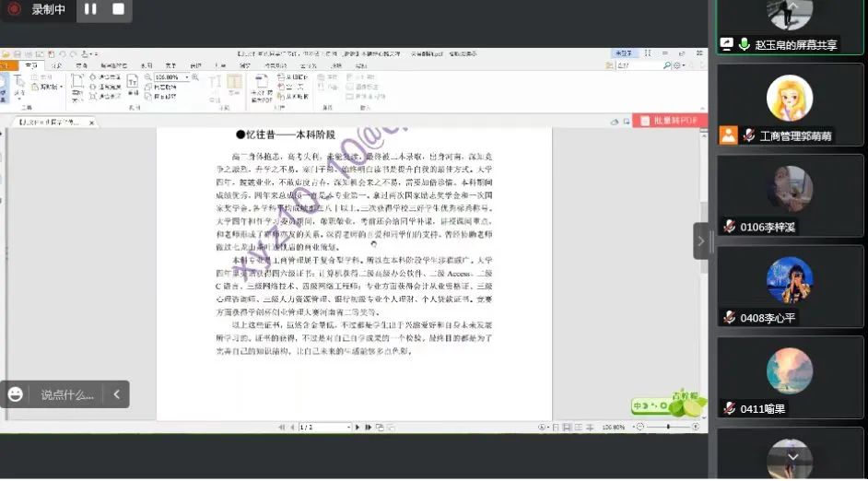Click the 批量转PDF button

point(670,121)
